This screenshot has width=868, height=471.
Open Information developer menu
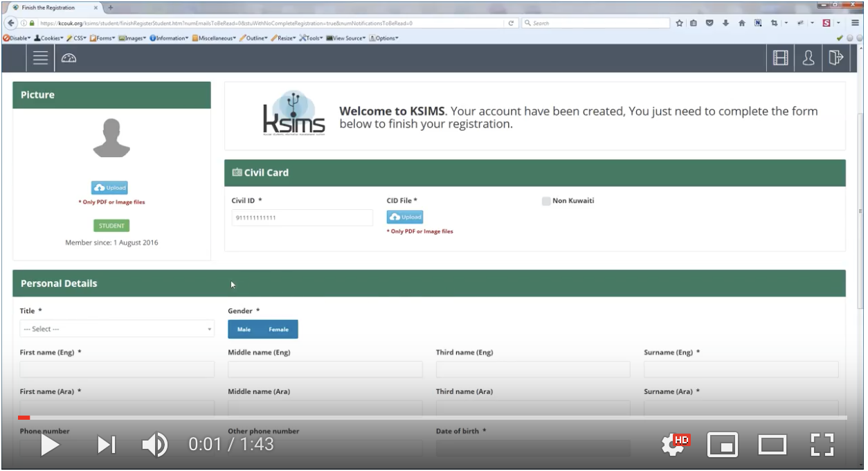tap(170, 38)
